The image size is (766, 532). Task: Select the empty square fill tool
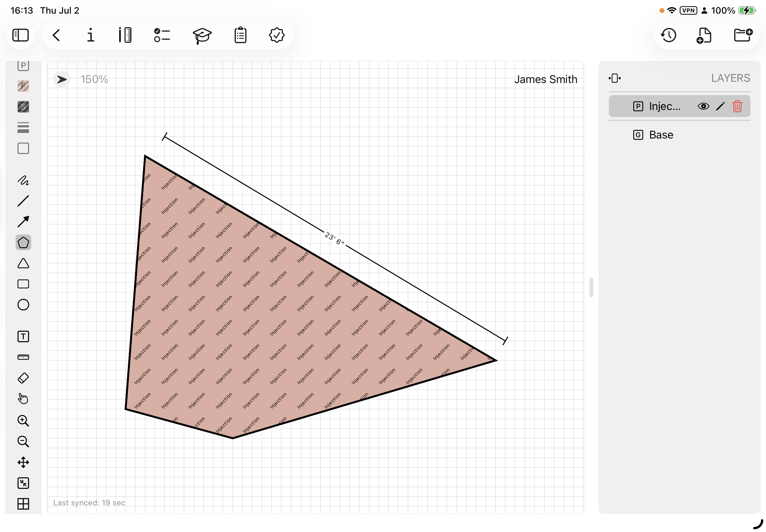23,148
